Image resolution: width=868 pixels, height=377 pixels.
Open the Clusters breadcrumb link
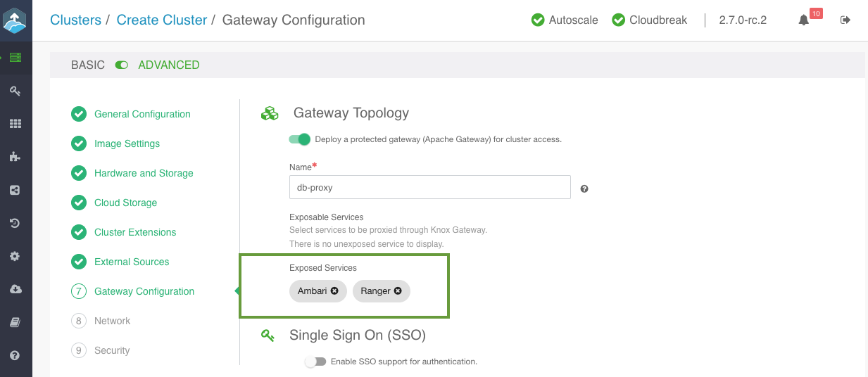tap(75, 20)
